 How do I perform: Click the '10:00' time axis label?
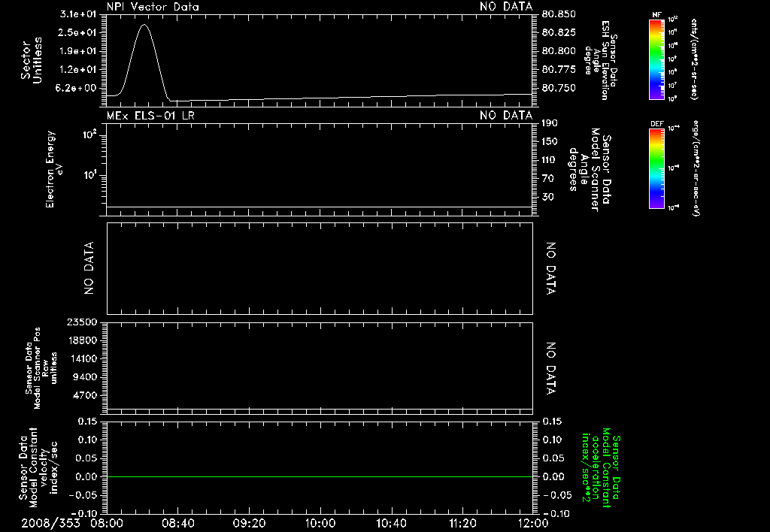click(320, 523)
